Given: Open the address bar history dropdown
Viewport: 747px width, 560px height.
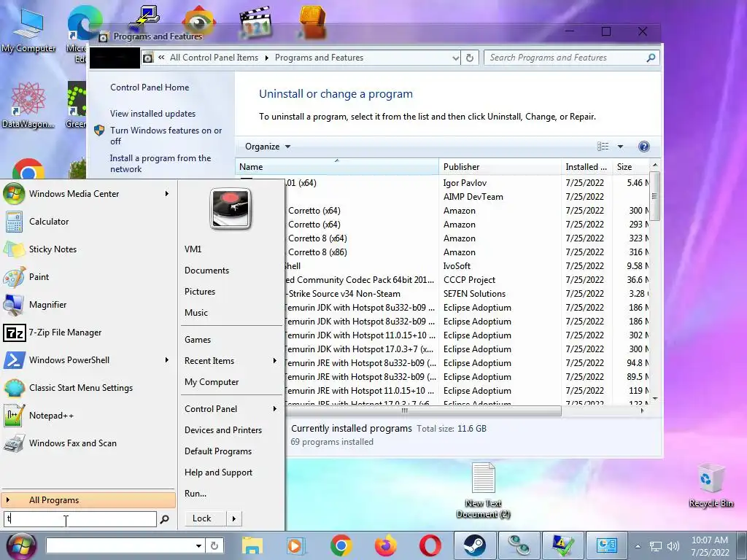Looking at the screenshot, I should (456, 58).
